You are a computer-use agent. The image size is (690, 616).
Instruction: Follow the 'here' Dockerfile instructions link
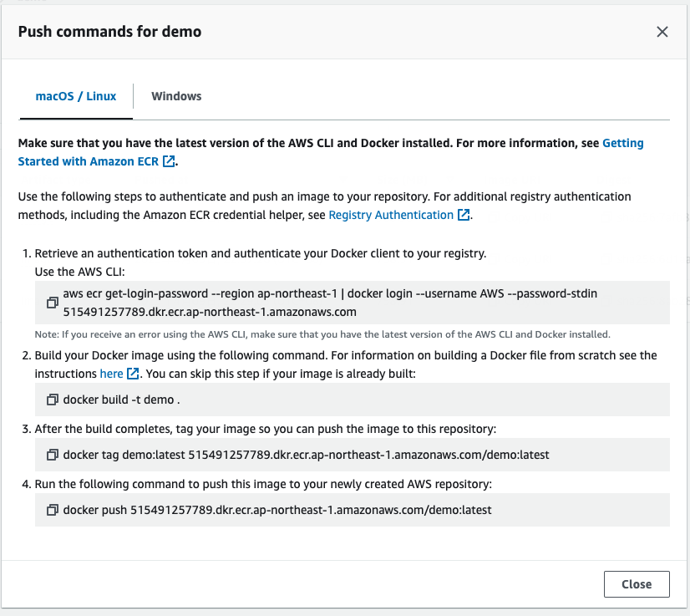pyautogui.click(x=111, y=374)
